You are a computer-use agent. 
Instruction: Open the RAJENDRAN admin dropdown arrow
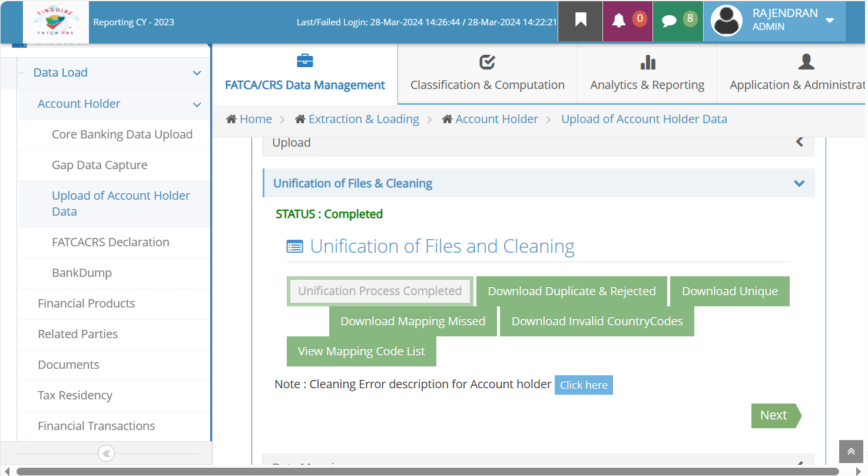click(x=830, y=21)
